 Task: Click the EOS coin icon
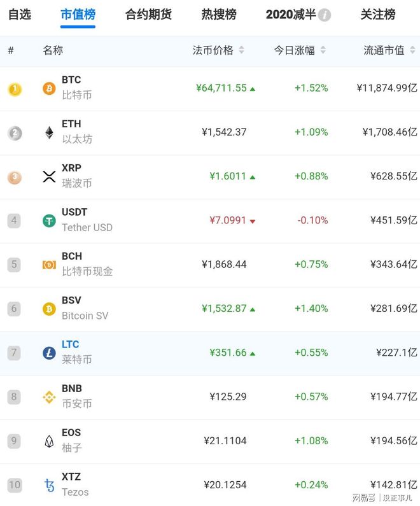click(x=49, y=441)
